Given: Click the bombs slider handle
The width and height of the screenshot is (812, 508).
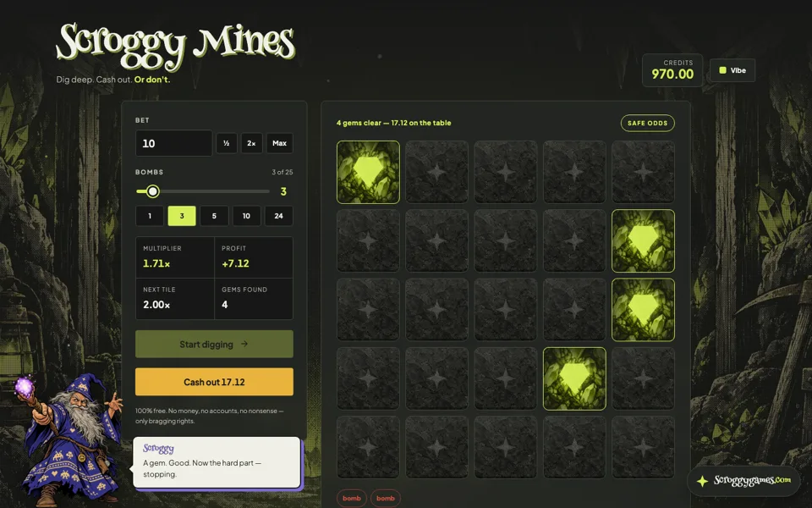Looking at the screenshot, I should pyautogui.click(x=153, y=191).
